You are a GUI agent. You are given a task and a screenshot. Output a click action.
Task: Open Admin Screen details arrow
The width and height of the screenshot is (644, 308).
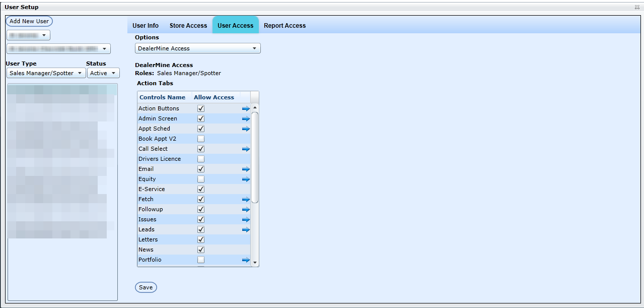pos(246,118)
